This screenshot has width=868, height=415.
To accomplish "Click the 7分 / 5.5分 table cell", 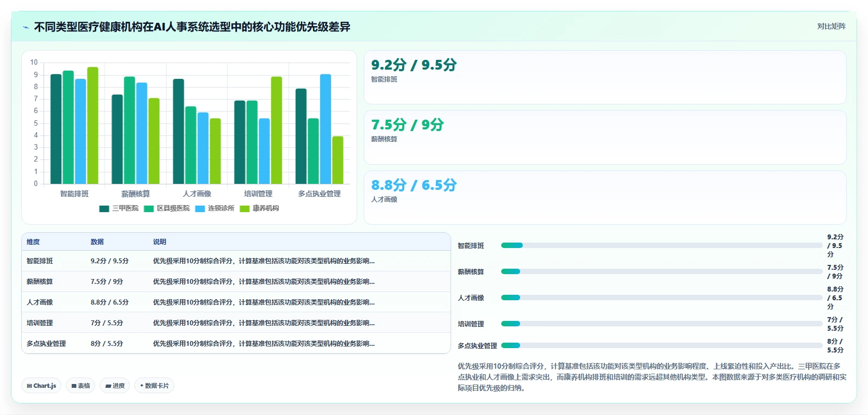I will click(x=107, y=323).
